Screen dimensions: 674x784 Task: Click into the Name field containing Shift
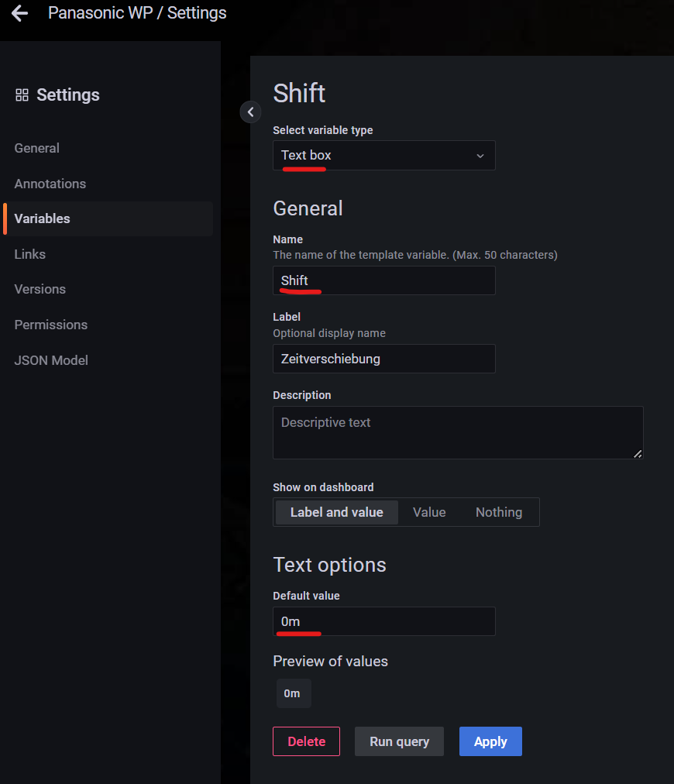click(383, 280)
